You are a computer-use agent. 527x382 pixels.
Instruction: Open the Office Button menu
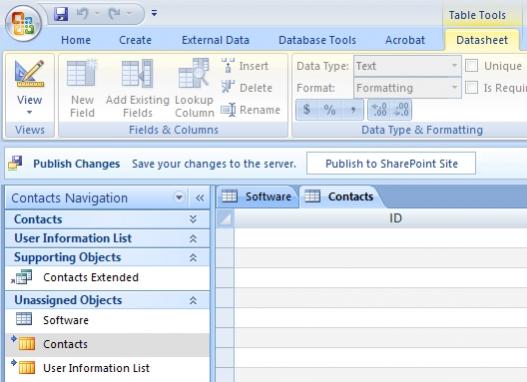[x=24, y=24]
